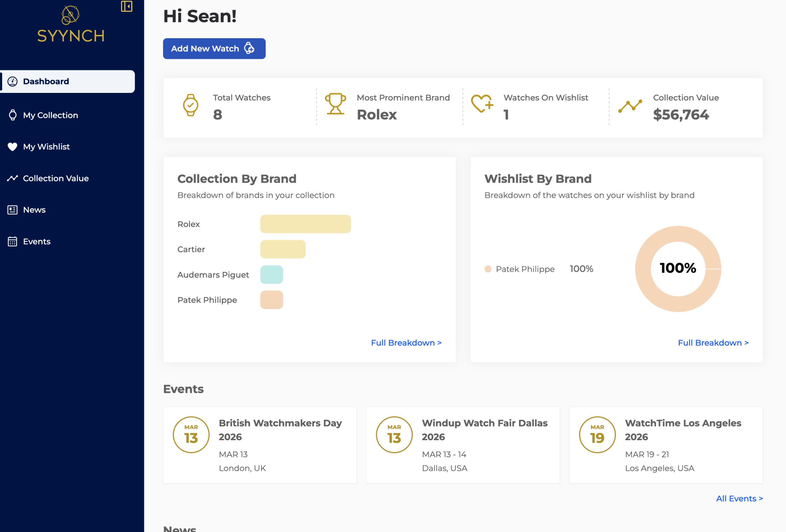
Task: Click the Patek Philippe legend dot
Action: [488, 269]
